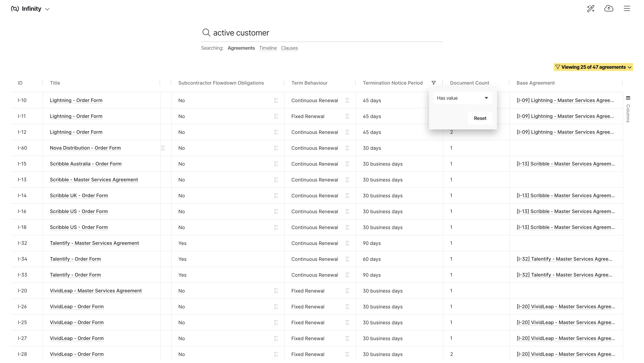Click the cloud upload icon

pyautogui.click(x=608, y=8)
